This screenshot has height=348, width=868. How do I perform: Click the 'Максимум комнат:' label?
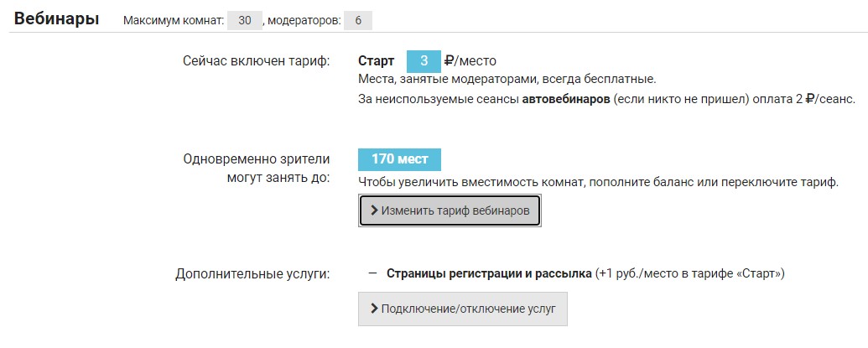point(173,21)
